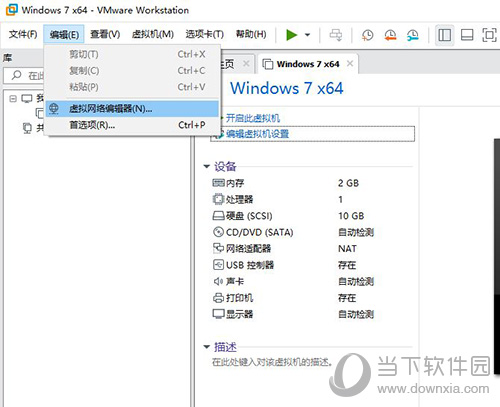The width and height of the screenshot is (500, 407).
Task: Click the 硬盘 (SCSI) hard disk icon
Action: [218, 216]
